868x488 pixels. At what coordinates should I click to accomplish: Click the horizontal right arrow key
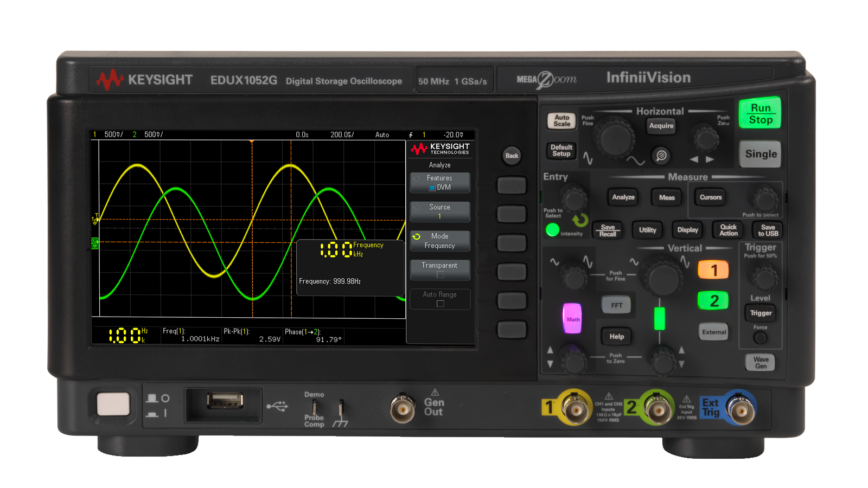click(x=710, y=159)
